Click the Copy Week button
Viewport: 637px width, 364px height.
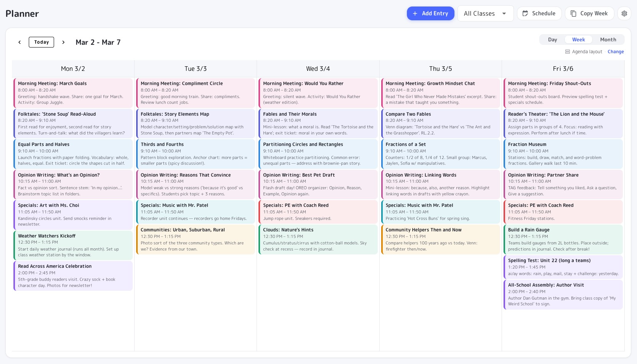(x=589, y=13)
